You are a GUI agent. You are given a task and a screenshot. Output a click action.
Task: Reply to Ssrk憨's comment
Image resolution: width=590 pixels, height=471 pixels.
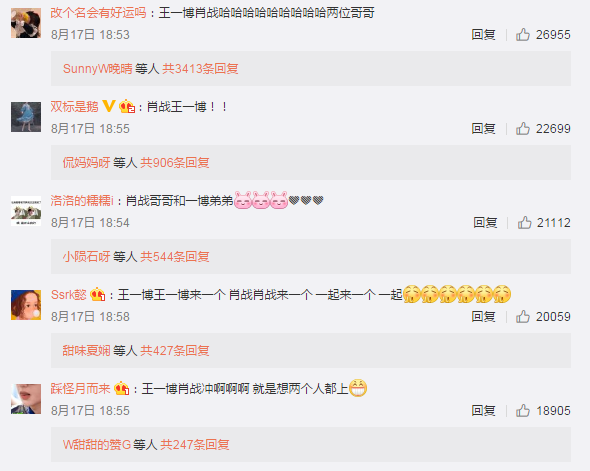click(x=483, y=317)
